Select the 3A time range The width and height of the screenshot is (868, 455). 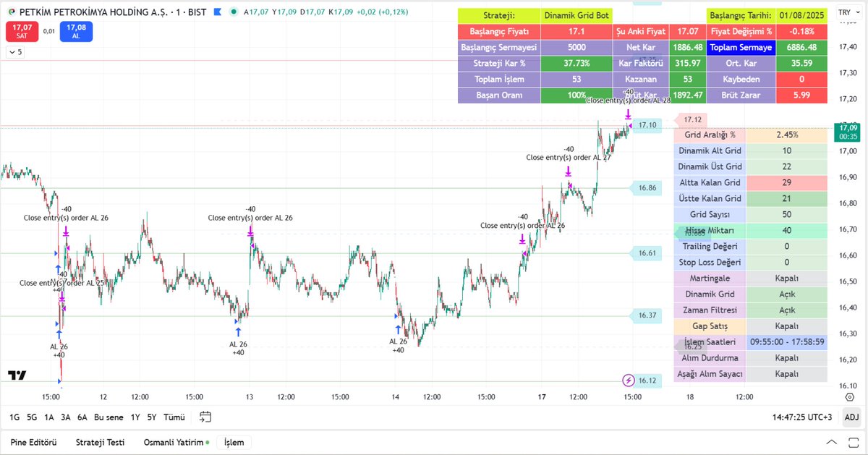click(x=66, y=417)
